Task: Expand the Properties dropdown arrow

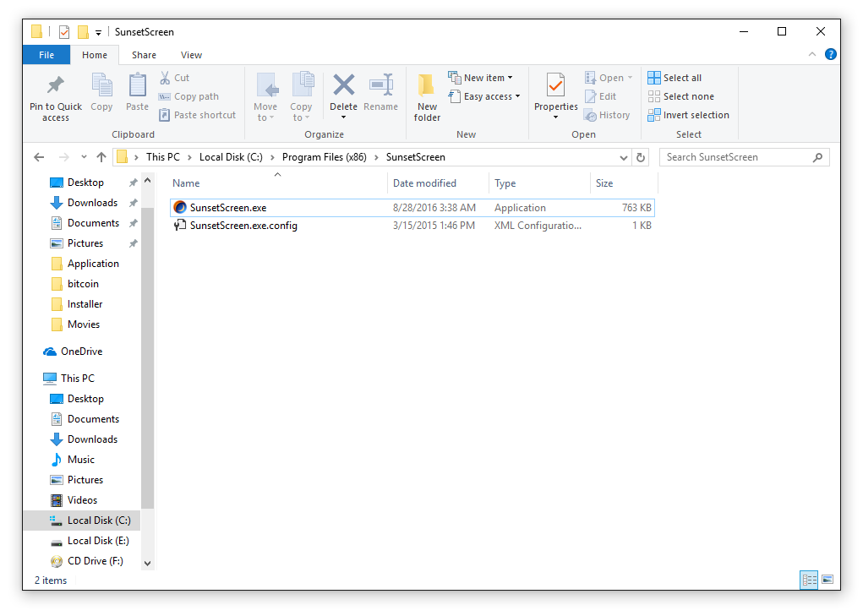Action: point(555,117)
